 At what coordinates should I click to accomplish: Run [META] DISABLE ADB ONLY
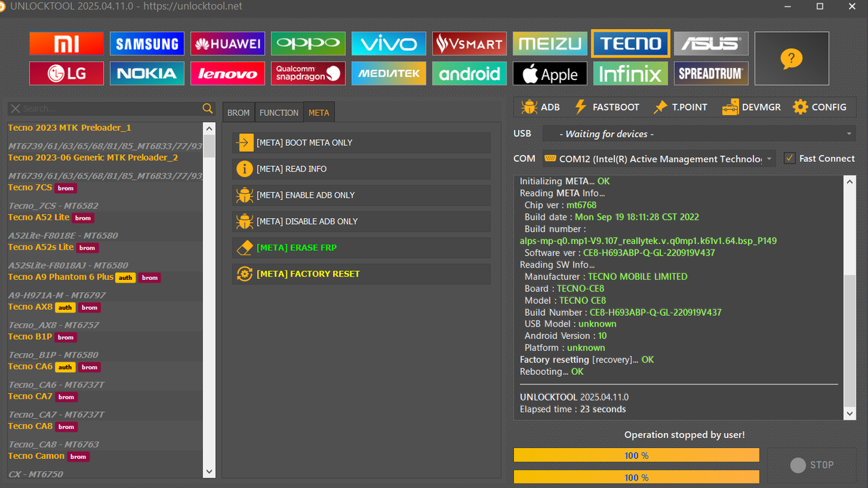[x=361, y=222]
